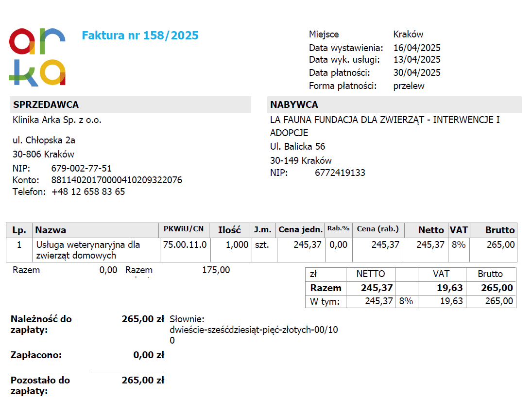Click seller NIP '679-002-77-51'
This screenshot has width=532, height=399.
81,168
